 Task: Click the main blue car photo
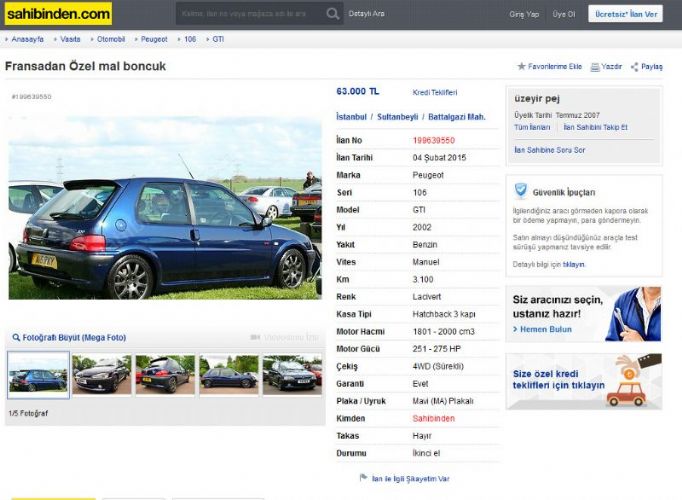pyautogui.click(x=165, y=207)
